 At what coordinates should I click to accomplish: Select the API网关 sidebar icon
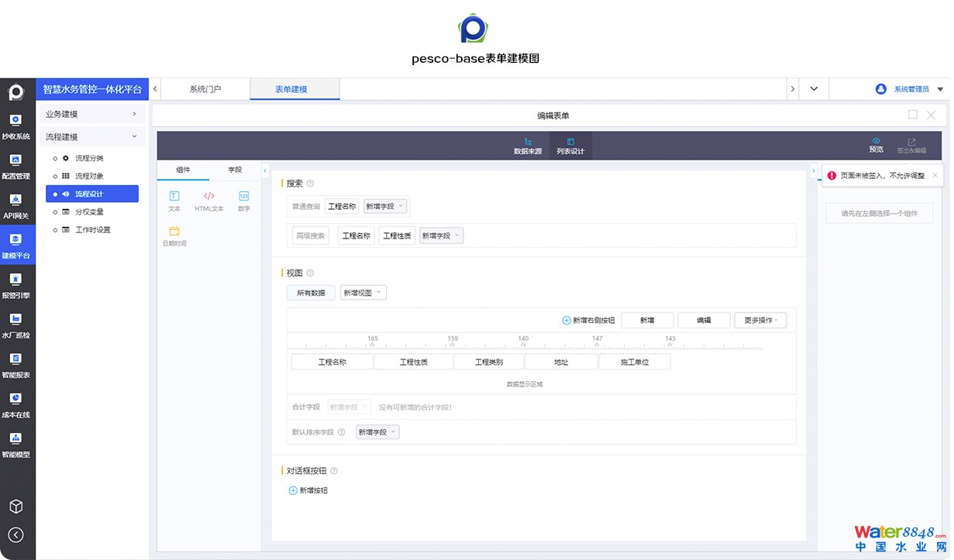(15, 206)
